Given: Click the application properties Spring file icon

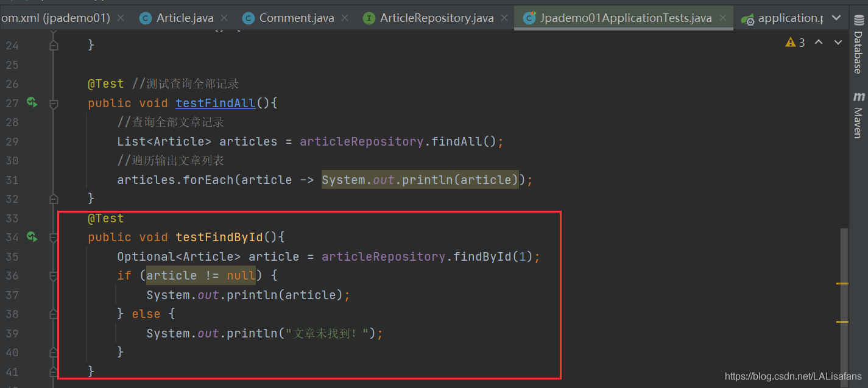Looking at the screenshot, I should pyautogui.click(x=747, y=19).
